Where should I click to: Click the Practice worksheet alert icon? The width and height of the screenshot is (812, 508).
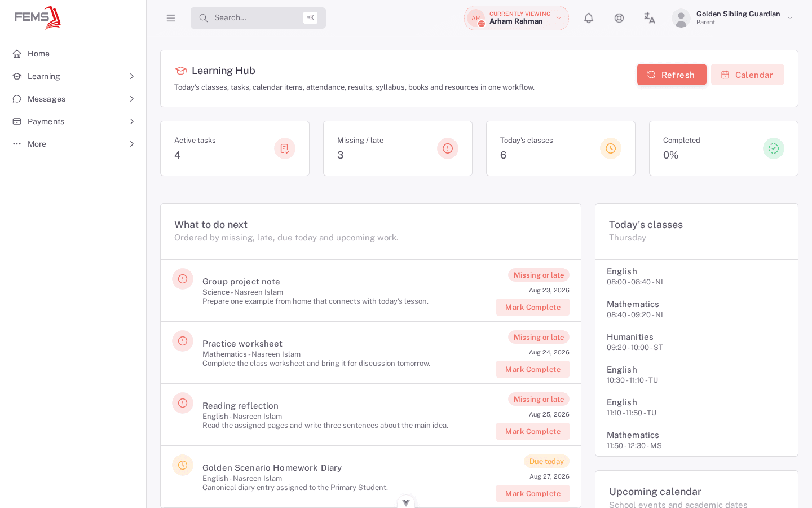tap(183, 341)
